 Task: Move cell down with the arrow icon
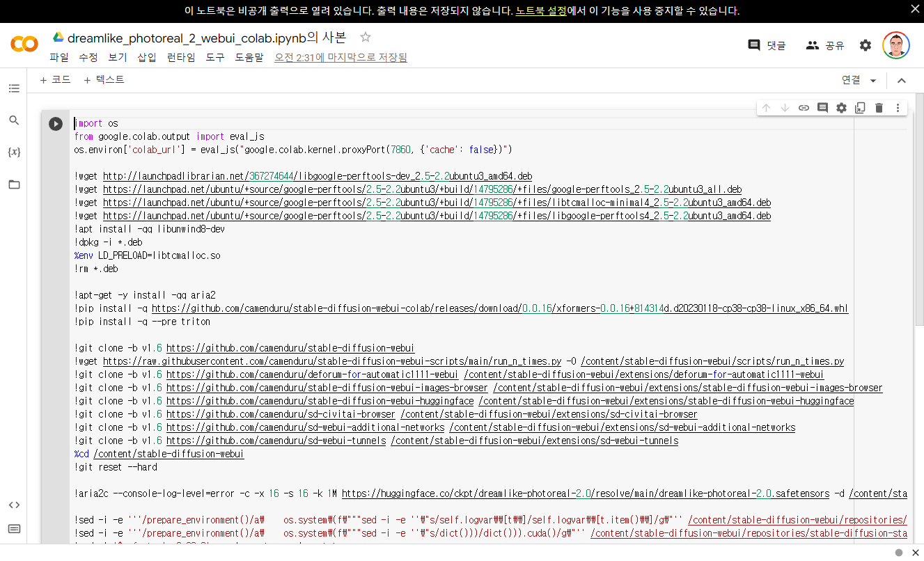coord(785,108)
